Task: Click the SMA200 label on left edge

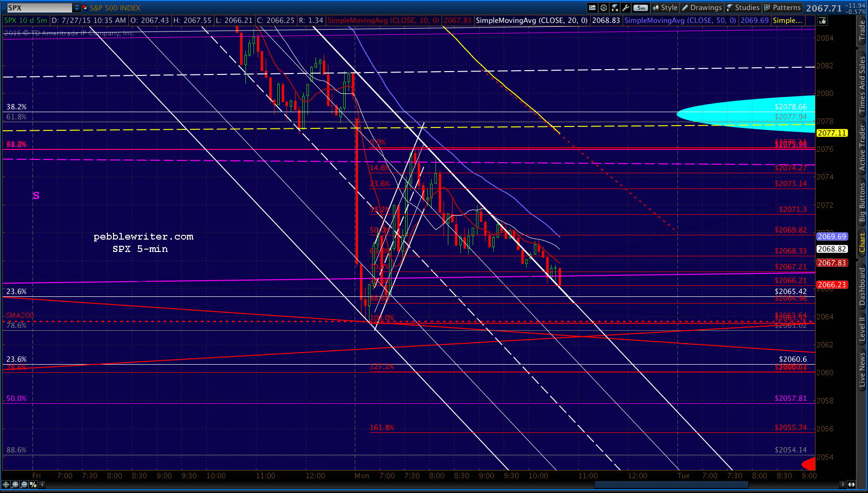Action: (20, 315)
